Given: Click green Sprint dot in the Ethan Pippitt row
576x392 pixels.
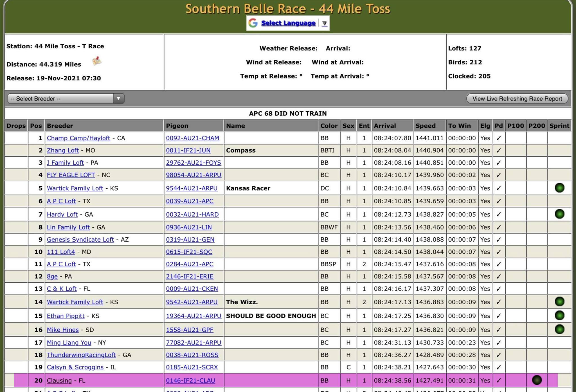Looking at the screenshot, I should [x=559, y=316].
